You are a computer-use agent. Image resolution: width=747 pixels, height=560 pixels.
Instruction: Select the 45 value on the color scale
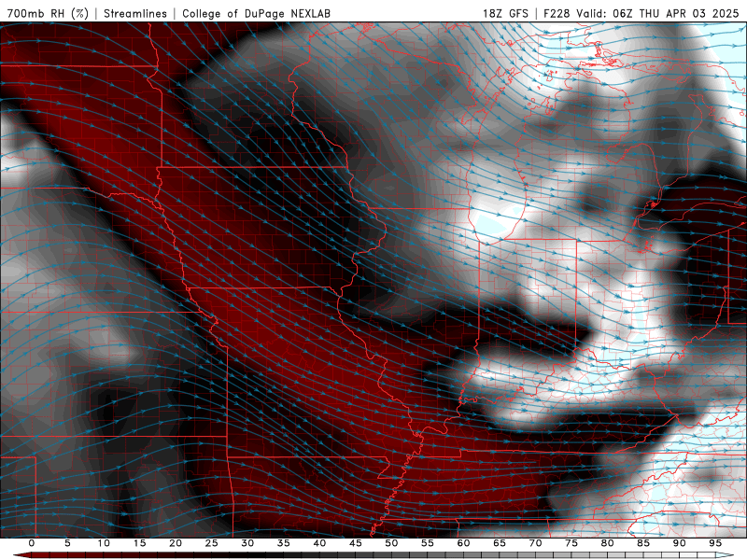click(356, 543)
